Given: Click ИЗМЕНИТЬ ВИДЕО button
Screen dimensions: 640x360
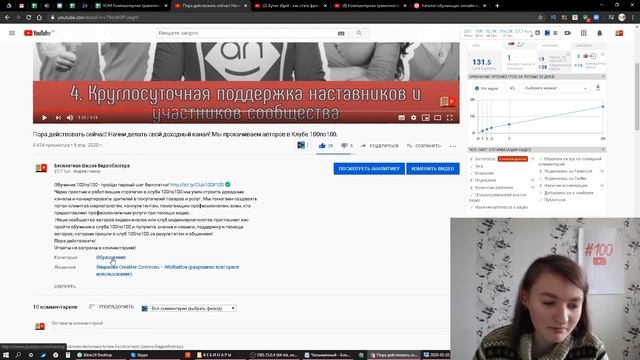Looking at the screenshot, I should 433,169.
